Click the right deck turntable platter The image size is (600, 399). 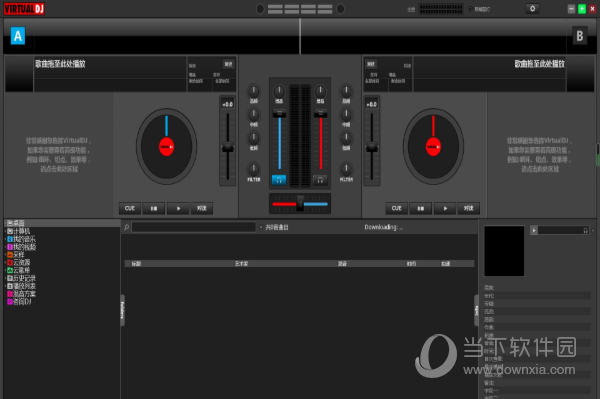[433, 147]
